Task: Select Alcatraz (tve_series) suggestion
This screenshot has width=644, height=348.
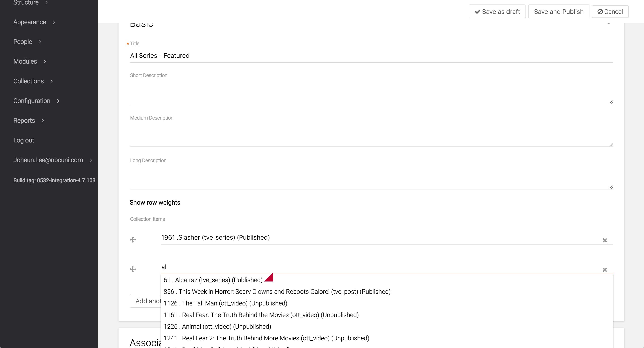Action: point(213,280)
